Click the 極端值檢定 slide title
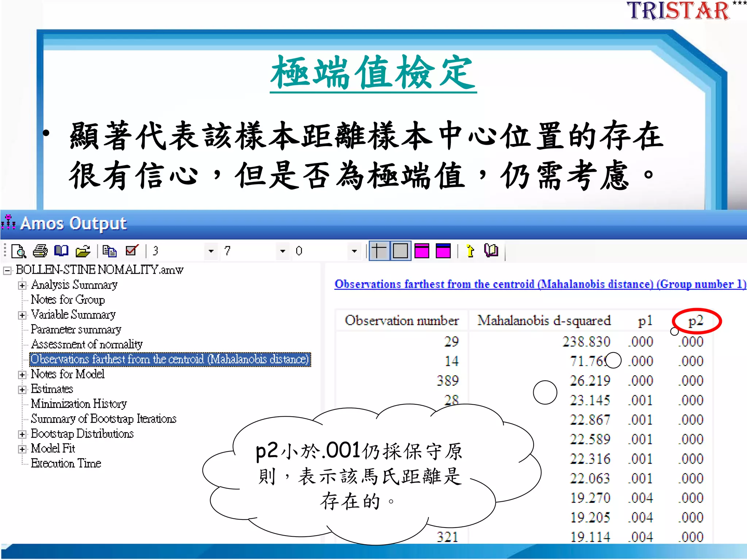The width and height of the screenshot is (747, 560). tap(373, 73)
